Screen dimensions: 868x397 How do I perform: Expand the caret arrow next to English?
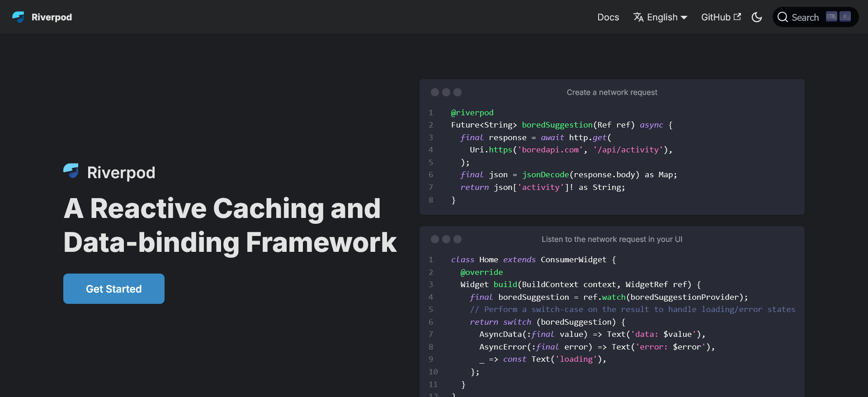click(x=684, y=18)
